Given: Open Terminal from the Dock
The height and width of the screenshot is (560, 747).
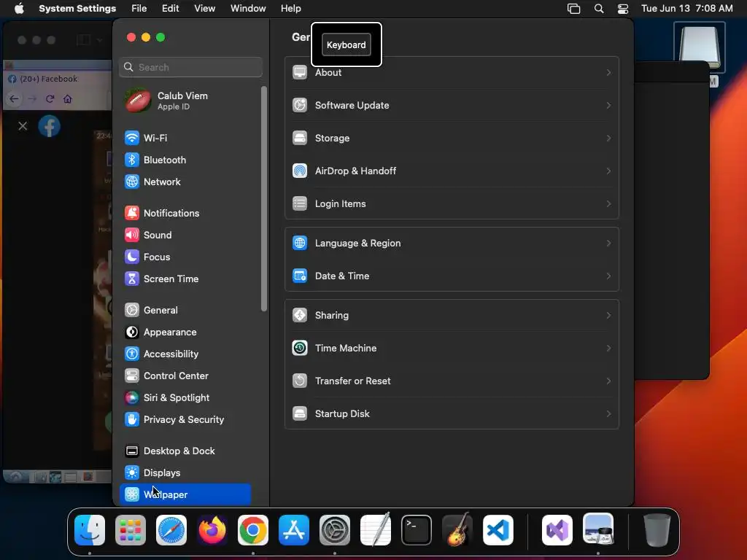Looking at the screenshot, I should (417, 530).
